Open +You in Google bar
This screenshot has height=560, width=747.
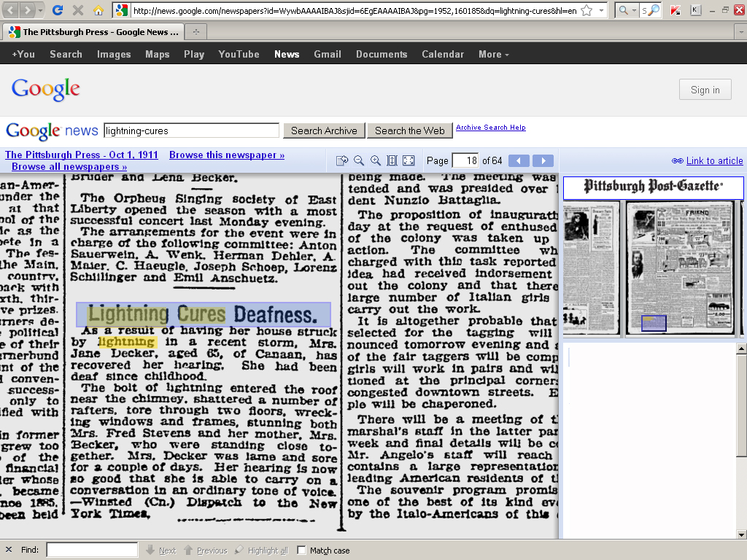pyautogui.click(x=23, y=54)
